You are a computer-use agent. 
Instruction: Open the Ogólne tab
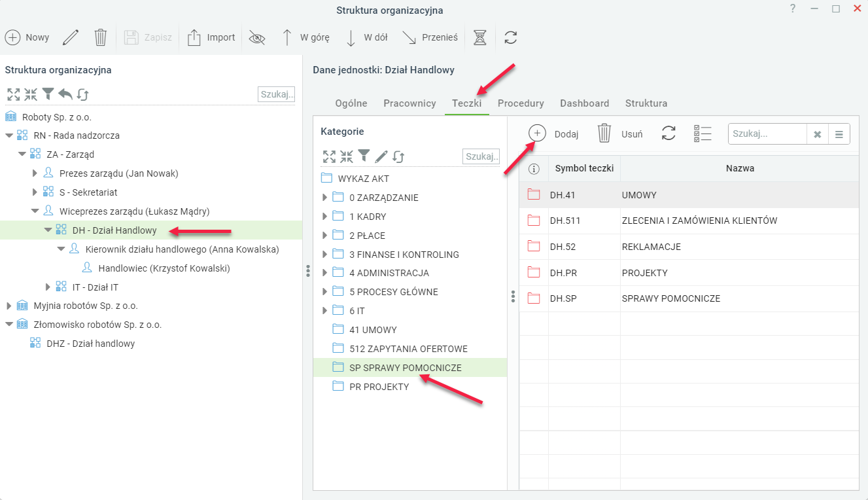351,103
